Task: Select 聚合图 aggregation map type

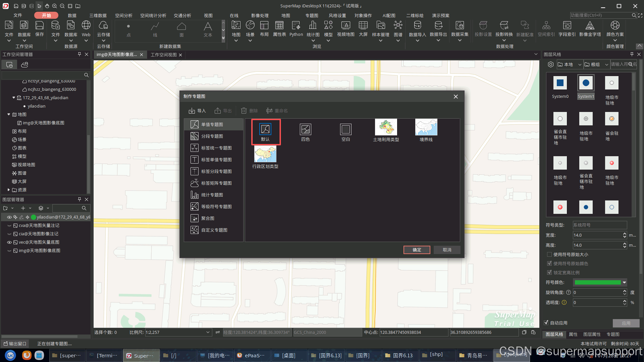Action: 214,218
